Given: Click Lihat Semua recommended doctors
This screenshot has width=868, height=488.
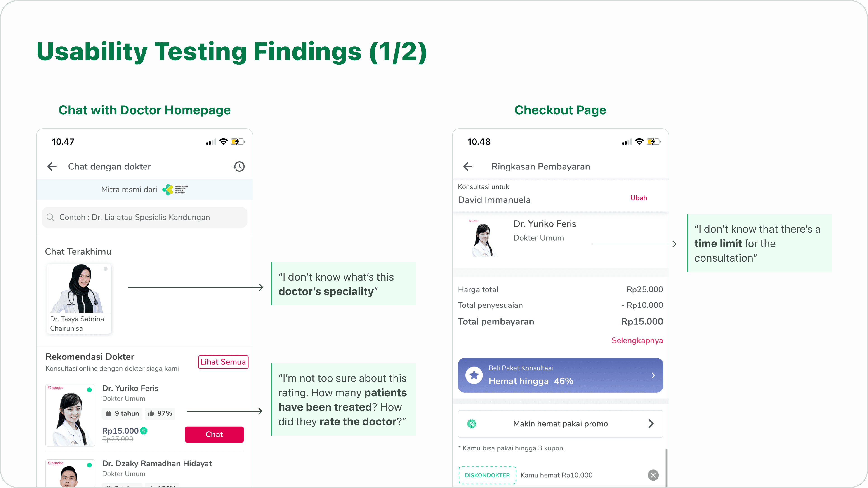Looking at the screenshot, I should pos(223,362).
